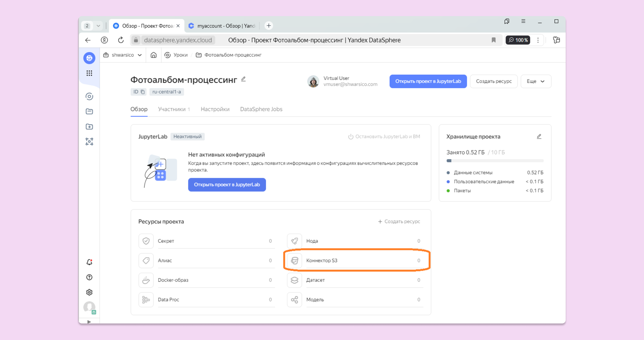This screenshot has width=644, height=340.
Task: Switch to the Обзор tab
Action: [x=139, y=109]
